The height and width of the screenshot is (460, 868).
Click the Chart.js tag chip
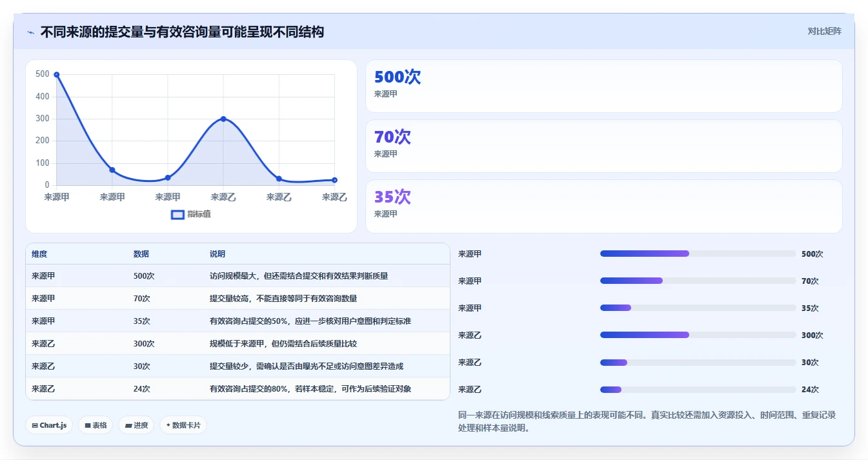[x=50, y=425]
